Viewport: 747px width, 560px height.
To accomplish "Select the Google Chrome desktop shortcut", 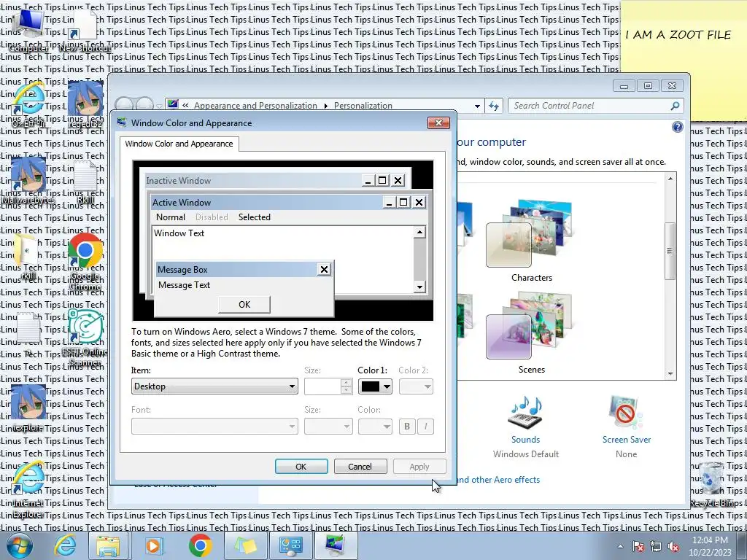I will tap(85, 261).
